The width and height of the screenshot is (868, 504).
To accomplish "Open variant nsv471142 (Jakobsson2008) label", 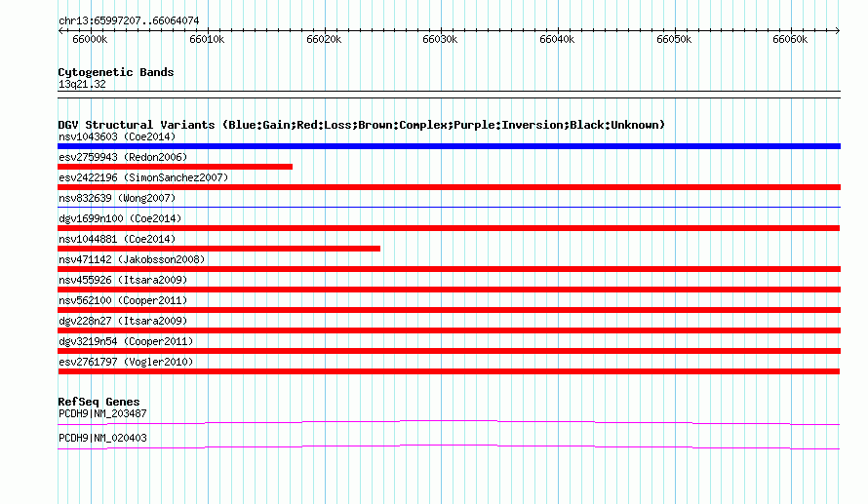I will coord(132,259).
